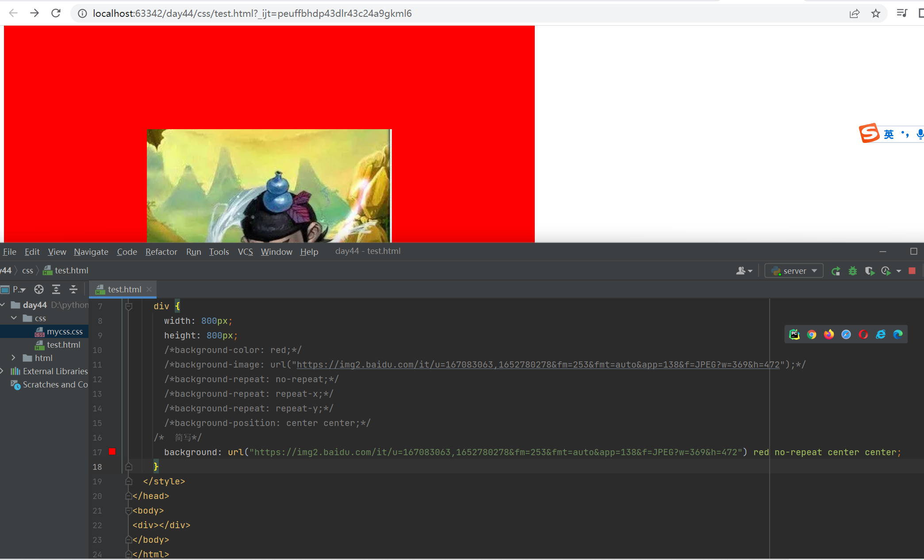
Task: Click the browser address bar URL
Action: [252, 13]
